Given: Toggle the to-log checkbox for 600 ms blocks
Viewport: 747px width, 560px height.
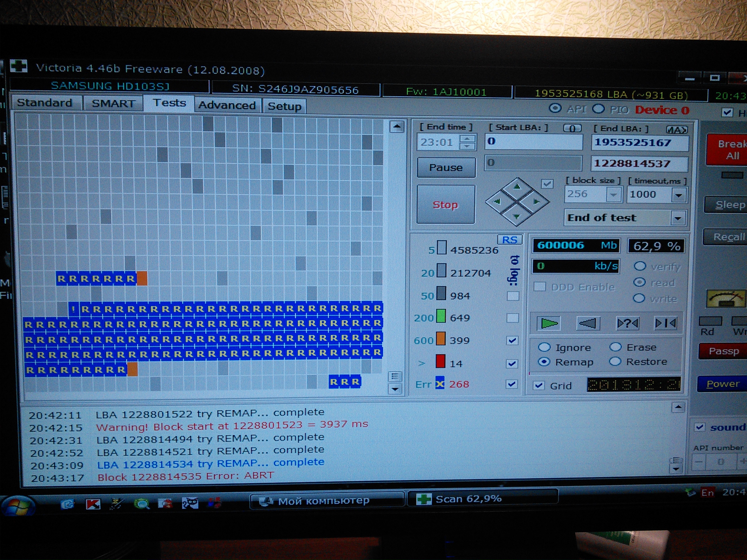Looking at the screenshot, I should coord(512,340).
